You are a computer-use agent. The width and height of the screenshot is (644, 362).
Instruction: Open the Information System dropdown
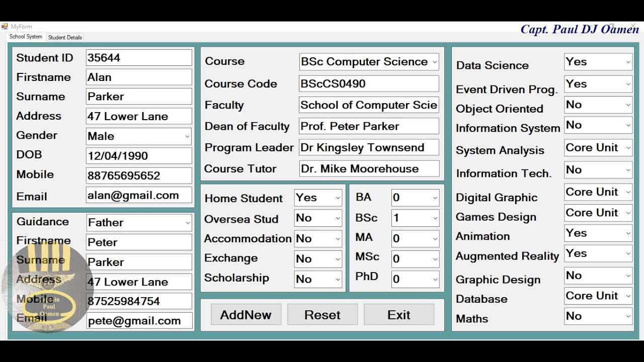click(598, 125)
